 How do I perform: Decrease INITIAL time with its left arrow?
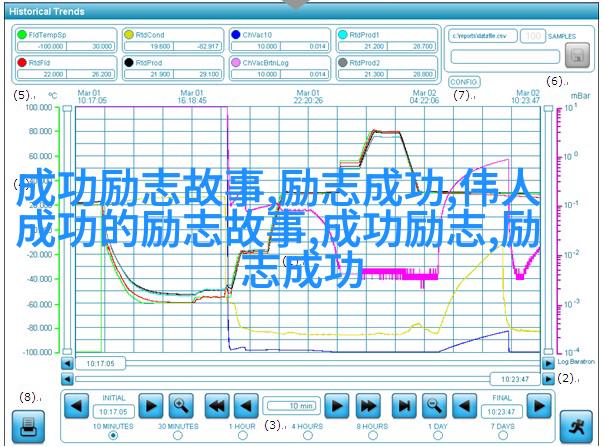[76, 405]
